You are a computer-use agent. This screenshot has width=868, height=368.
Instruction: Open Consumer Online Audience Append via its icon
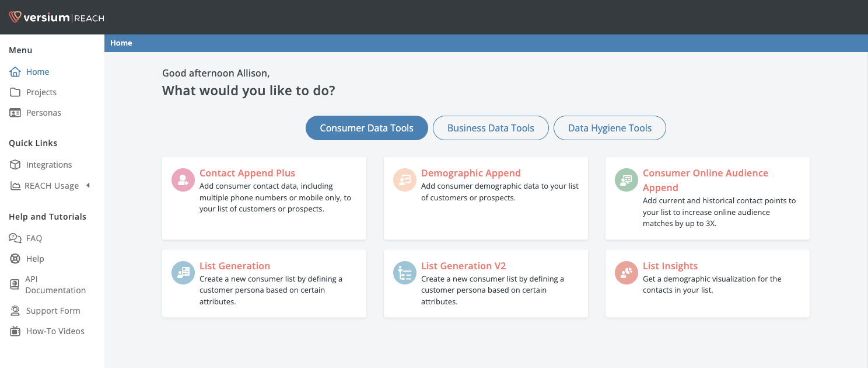626,180
